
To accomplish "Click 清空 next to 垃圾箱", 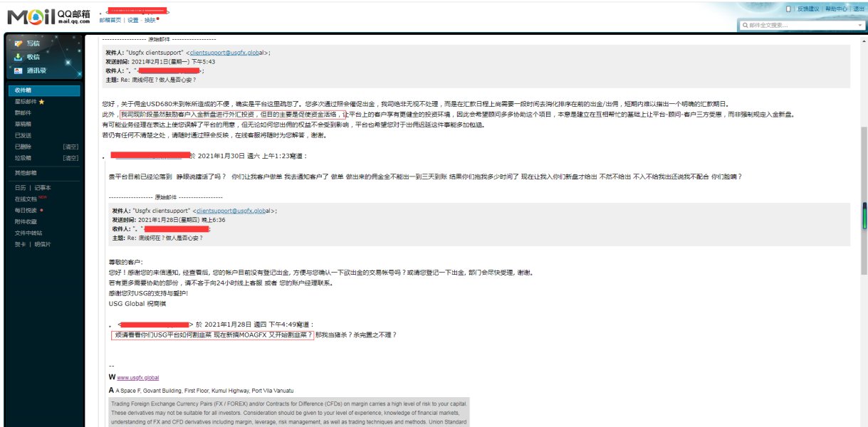I will (x=70, y=157).
